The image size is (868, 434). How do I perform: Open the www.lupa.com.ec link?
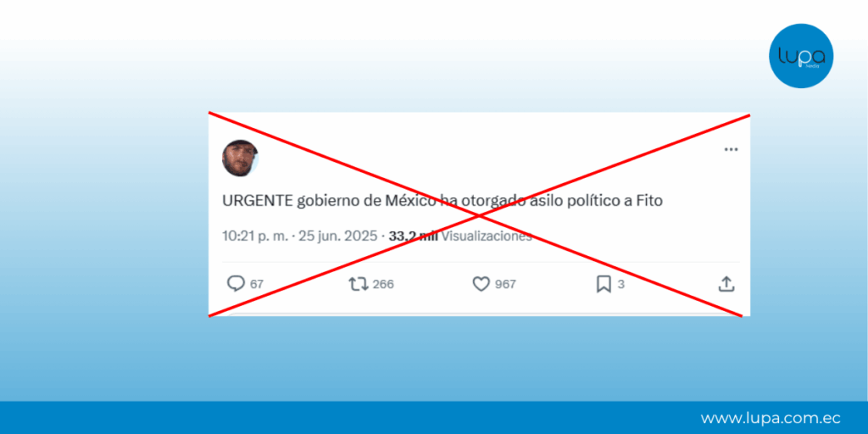pyautogui.click(x=771, y=418)
